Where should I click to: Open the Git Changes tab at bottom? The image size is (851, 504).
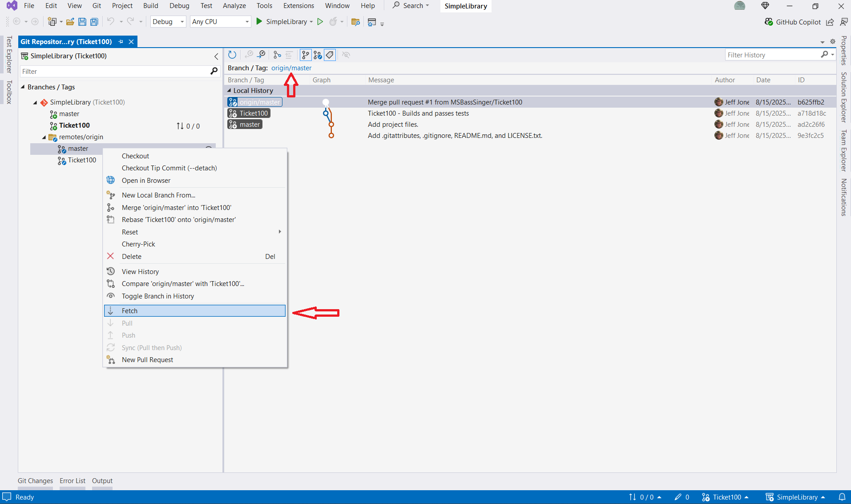(35, 480)
